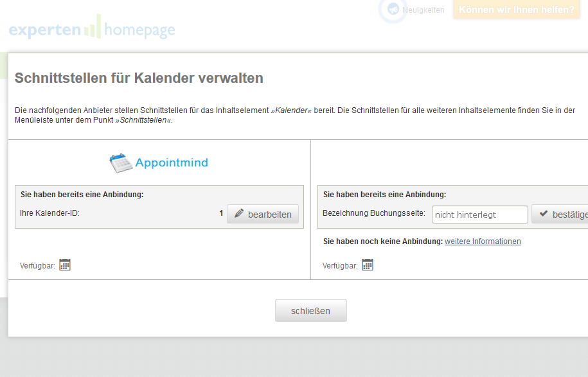The height and width of the screenshot is (377, 588).
Task: Click the Appointmind calendar logo icon
Action: [121, 163]
